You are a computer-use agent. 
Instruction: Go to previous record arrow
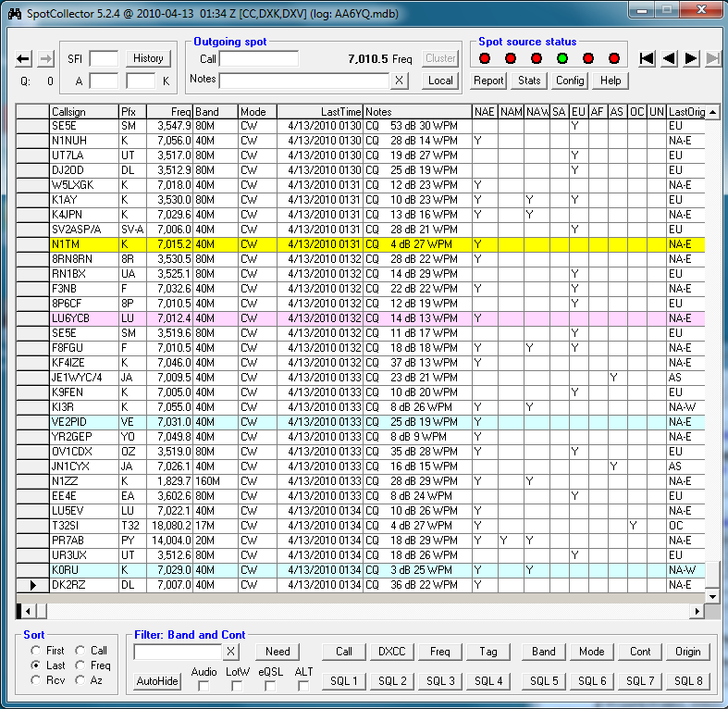[669, 58]
